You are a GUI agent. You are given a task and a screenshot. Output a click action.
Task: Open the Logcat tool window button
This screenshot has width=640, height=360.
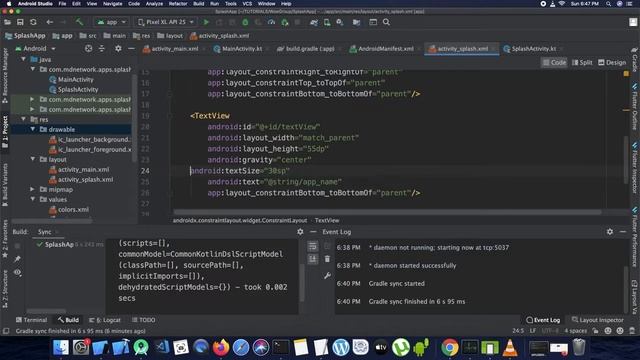[x=104, y=320]
